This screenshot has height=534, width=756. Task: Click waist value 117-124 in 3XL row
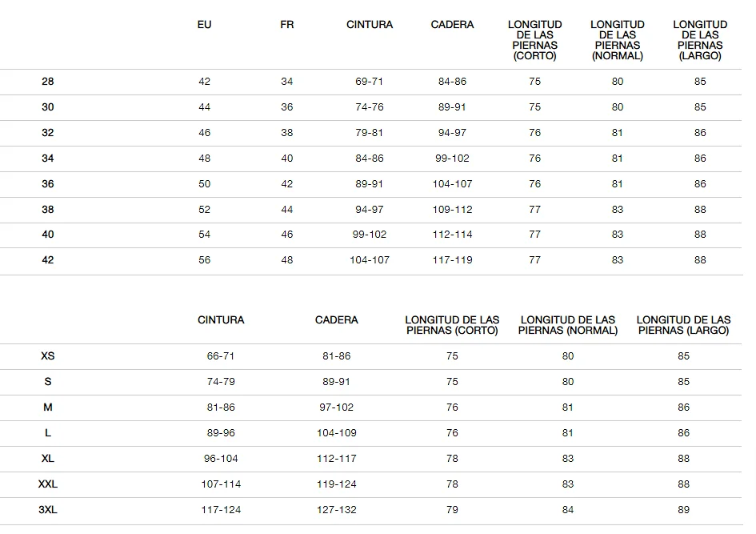pyautogui.click(x=221, y=509)
